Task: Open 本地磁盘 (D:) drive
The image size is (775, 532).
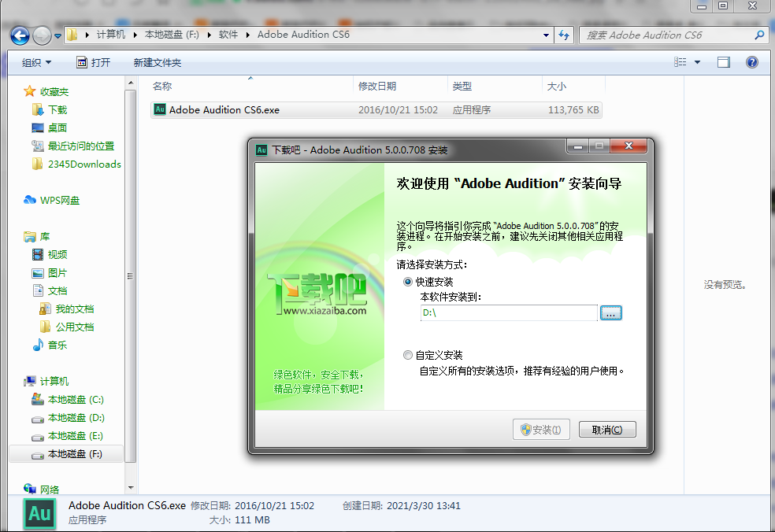Action: [x=68, y=417]
